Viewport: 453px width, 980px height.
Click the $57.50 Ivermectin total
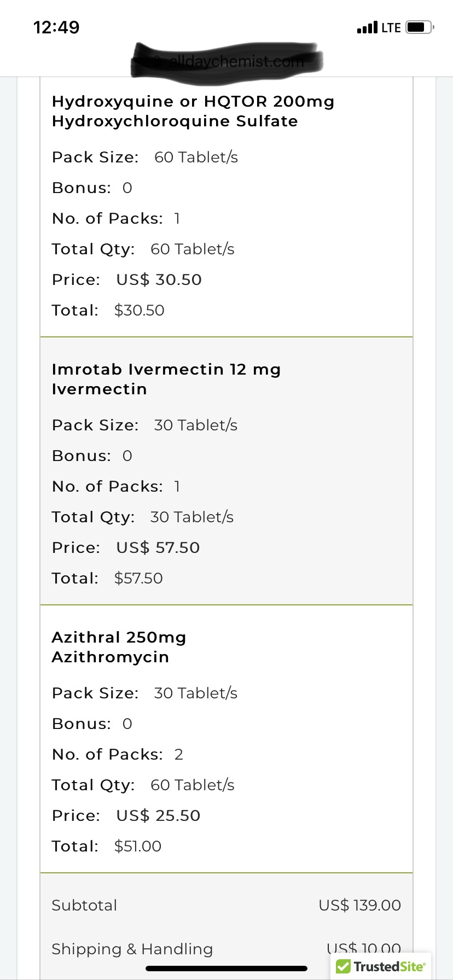138,579
